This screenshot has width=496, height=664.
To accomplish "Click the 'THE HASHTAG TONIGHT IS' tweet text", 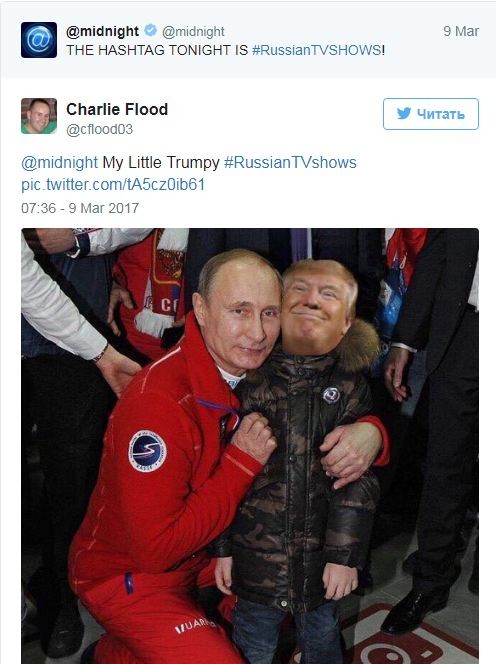I will click(157, 50).
